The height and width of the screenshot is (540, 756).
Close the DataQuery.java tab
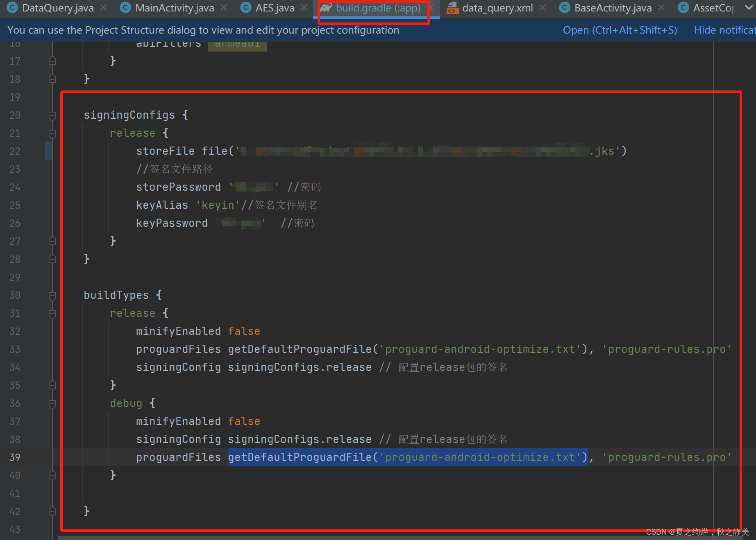click(104, 8)
